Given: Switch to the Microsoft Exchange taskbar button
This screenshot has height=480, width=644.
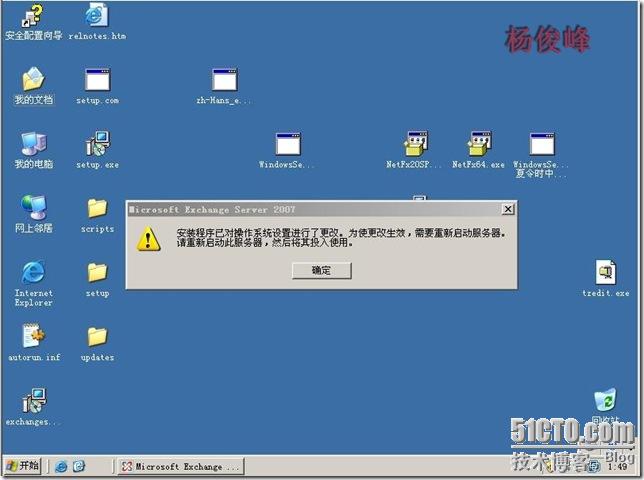Looking at the screenshot, I should 181,466.
